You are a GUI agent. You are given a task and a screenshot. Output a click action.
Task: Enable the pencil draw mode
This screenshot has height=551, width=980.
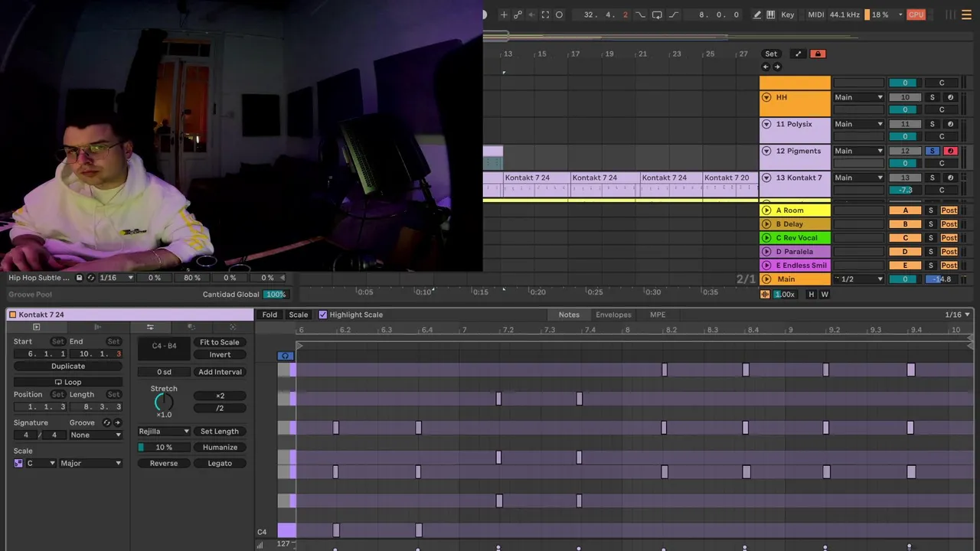757,15
